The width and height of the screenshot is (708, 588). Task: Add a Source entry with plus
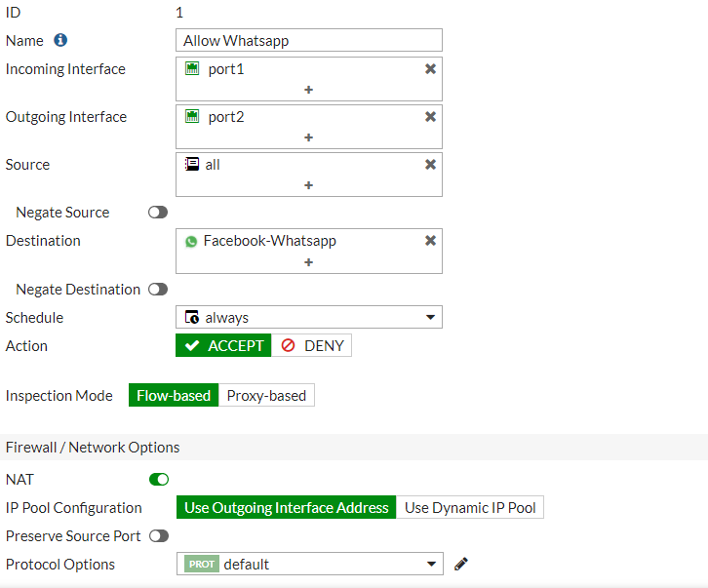(x=309, y=185)
